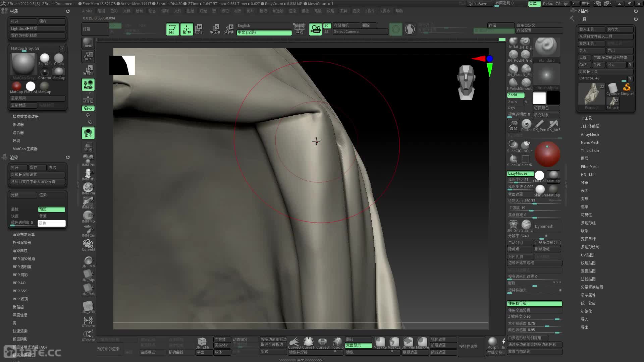The height and width of the screenshot is (362, 644).
Task: Toggle Zsub mode
Action: tap(515, 102)
